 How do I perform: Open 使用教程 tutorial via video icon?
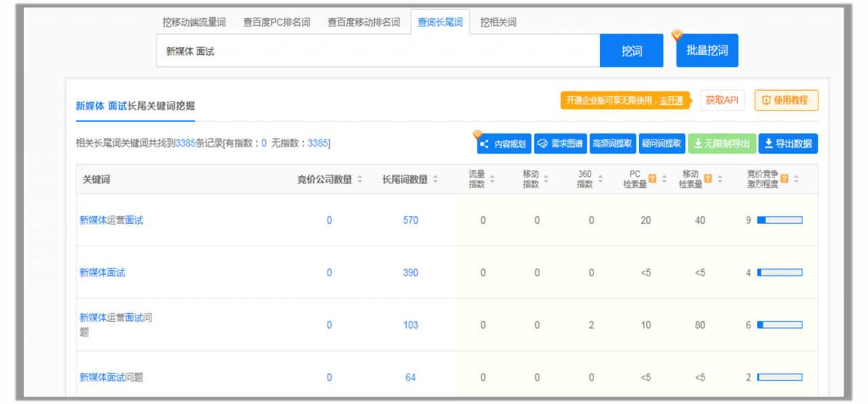pyautogui.click(x=766, y=100)
